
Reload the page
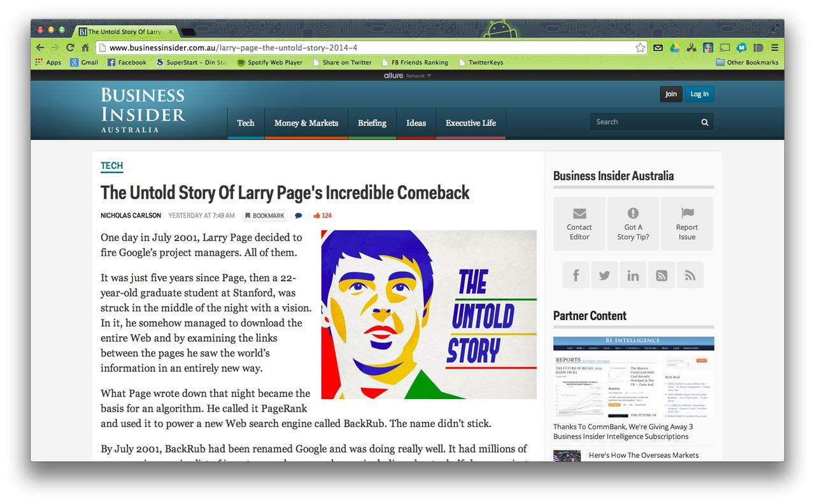70,48
